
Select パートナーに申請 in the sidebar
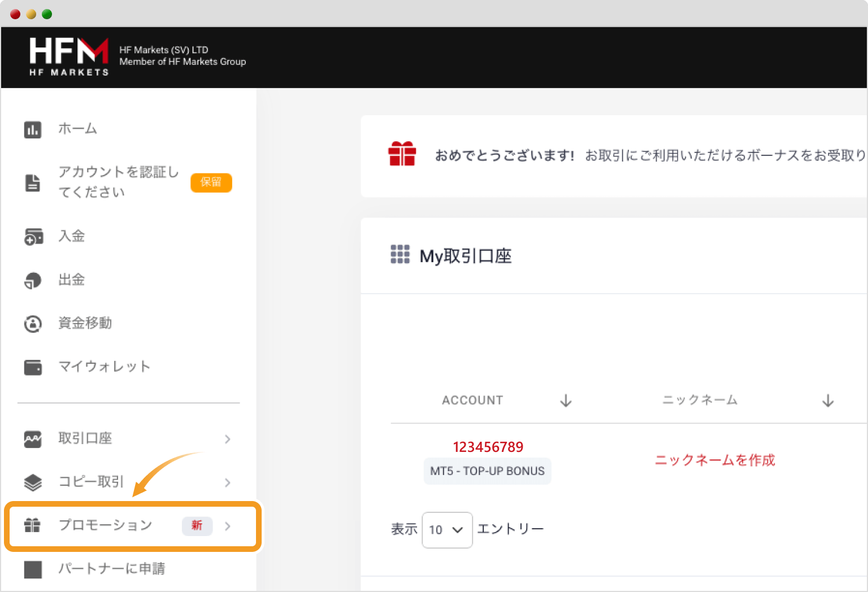pyautogui.click(x=112, y=569)
